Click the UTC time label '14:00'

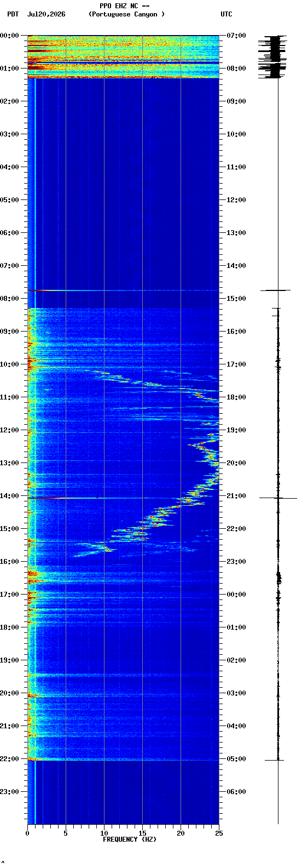[236, 265]
